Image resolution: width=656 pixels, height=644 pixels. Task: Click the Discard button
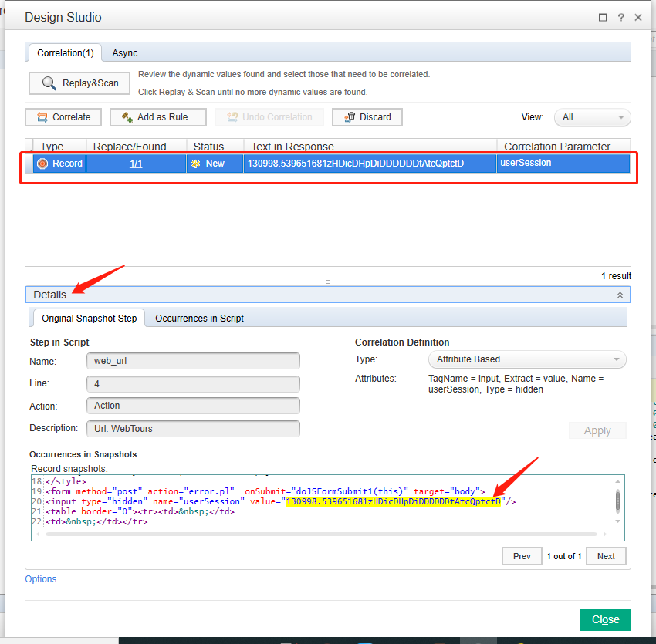pyautogui.click(x=367, y=117)
